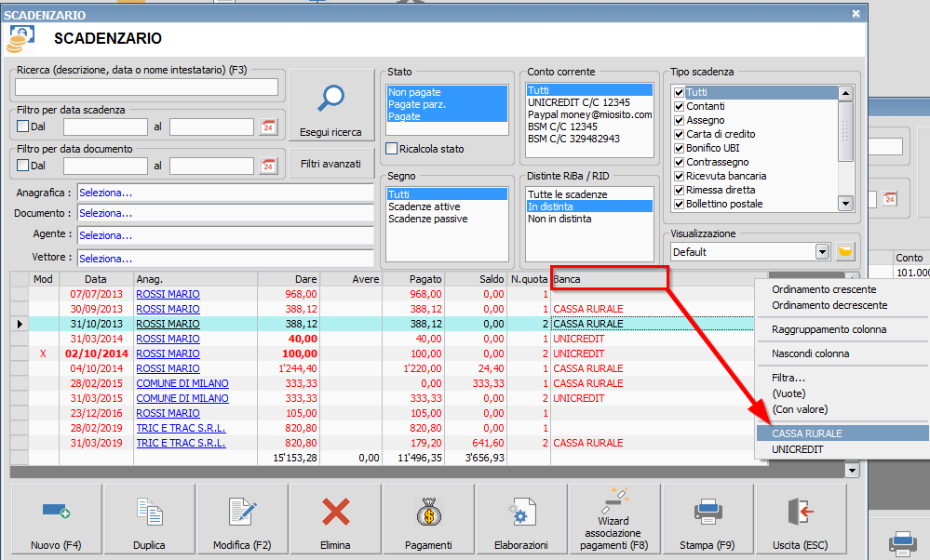Open ROSSI MARIO link dated 07/07/2013
Screen dimensions: 930x560
coord(168,294)
